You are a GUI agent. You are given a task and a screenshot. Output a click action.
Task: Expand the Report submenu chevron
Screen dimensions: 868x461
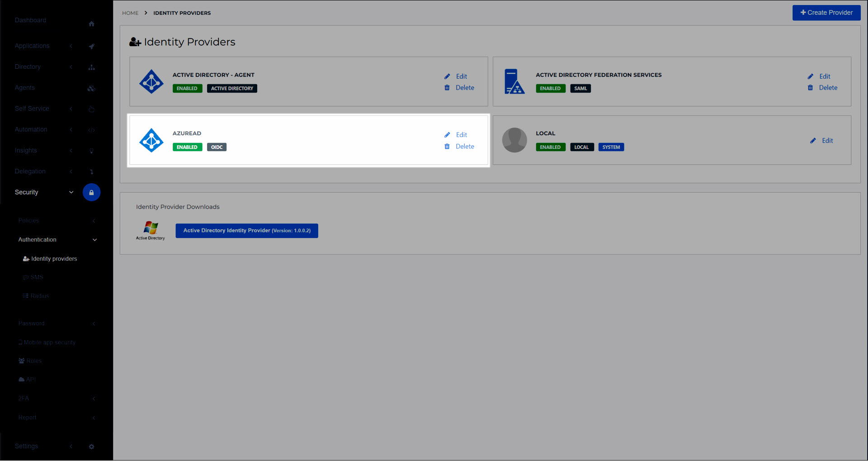pos(94,418)
